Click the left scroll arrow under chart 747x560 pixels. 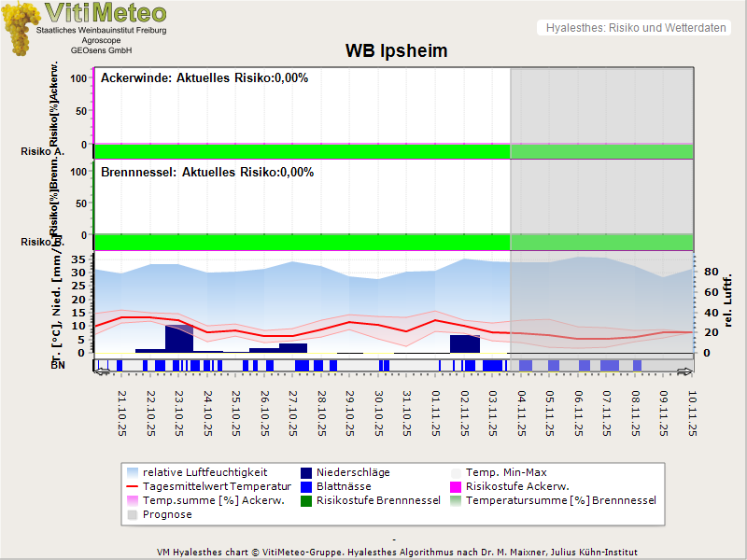tap(102, 371)
